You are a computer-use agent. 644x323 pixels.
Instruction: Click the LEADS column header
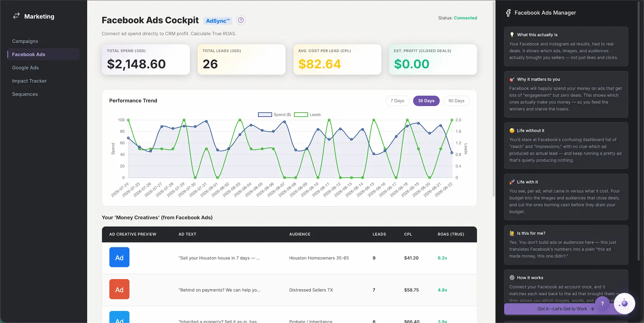(x=379, y=234)
